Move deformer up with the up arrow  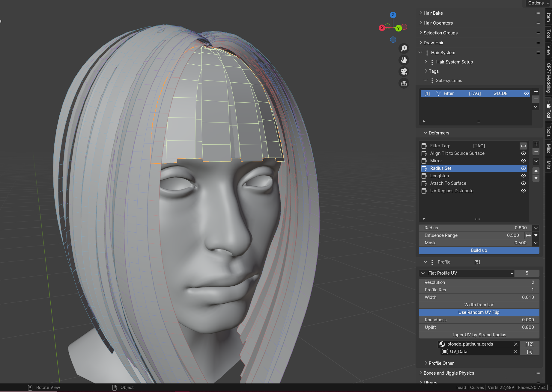tap(536, 171)
